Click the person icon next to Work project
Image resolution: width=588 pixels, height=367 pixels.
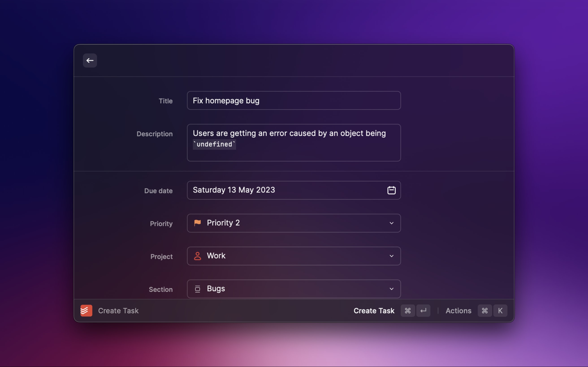point(197,256)
